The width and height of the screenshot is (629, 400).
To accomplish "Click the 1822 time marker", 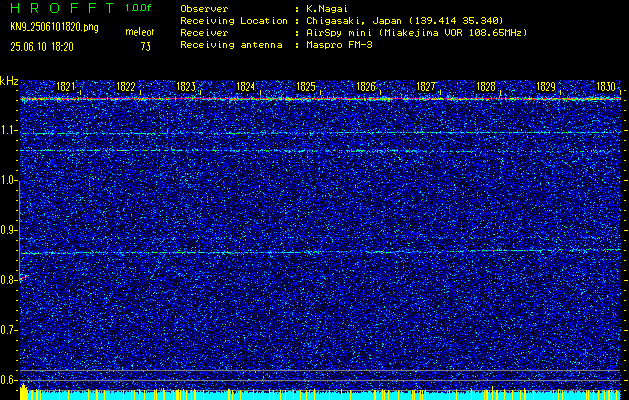I will click(x=126, y=87).
